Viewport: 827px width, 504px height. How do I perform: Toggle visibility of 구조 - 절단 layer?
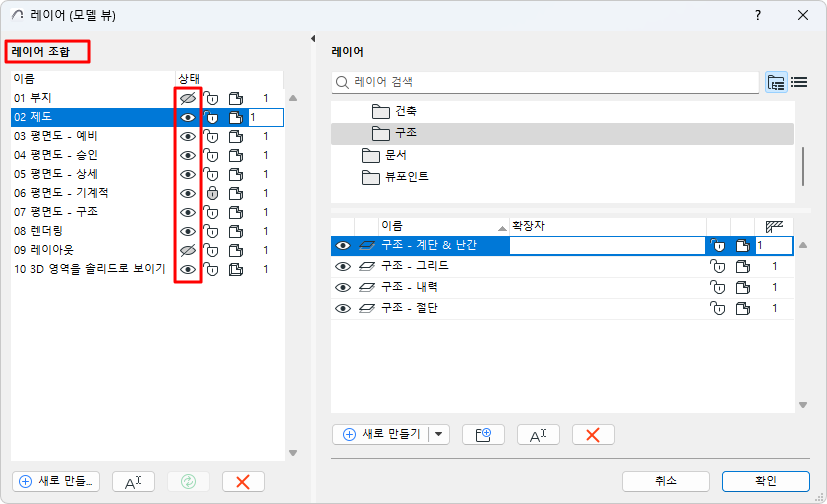click(x=343, y=308)
